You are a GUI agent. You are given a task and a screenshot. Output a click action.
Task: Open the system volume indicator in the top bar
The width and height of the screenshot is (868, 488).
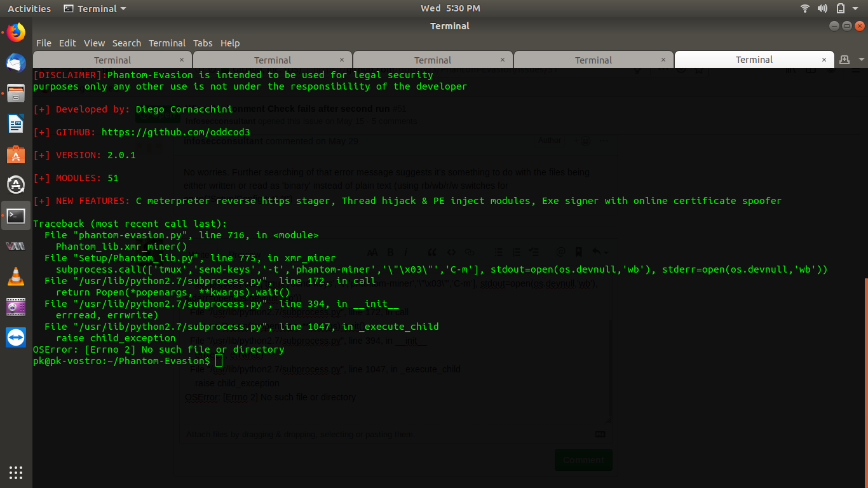822,8
